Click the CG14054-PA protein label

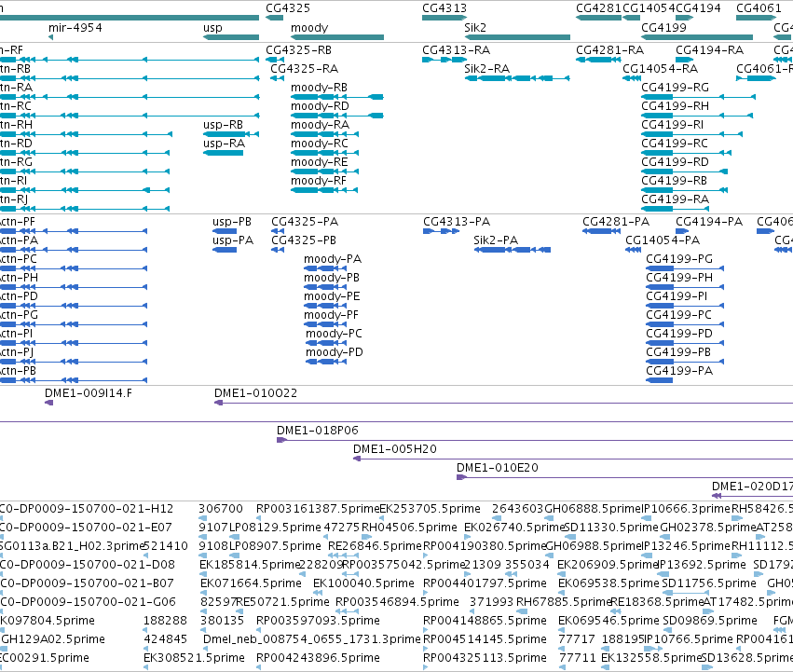point(663,240)
